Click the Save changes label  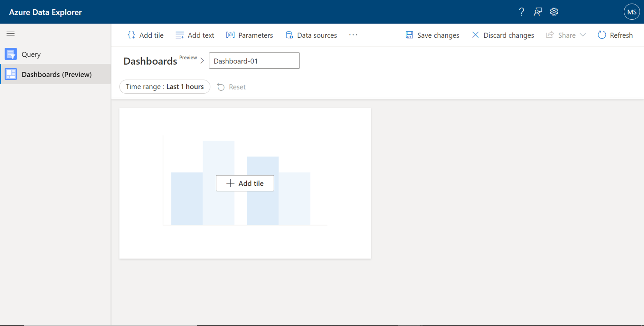[438, 35]
